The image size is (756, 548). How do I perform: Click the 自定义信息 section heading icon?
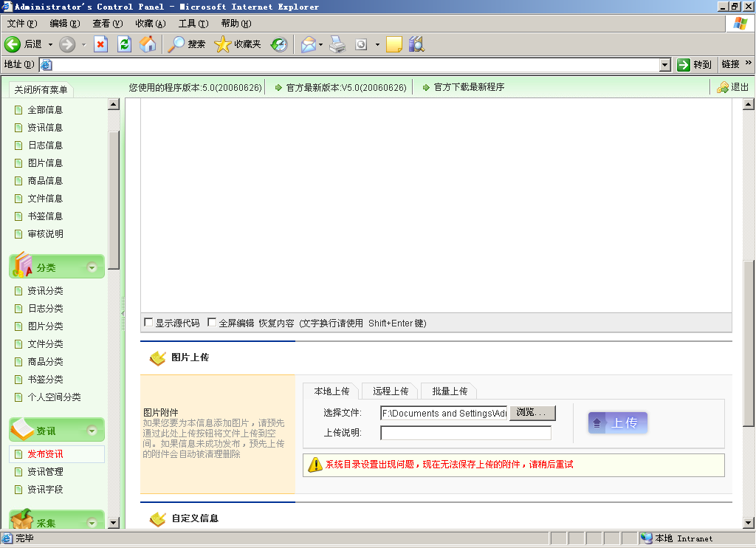coord(158,518)
